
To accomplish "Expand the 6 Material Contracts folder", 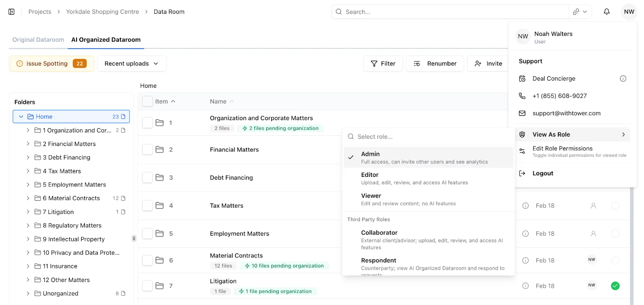I will coord(28,198).
